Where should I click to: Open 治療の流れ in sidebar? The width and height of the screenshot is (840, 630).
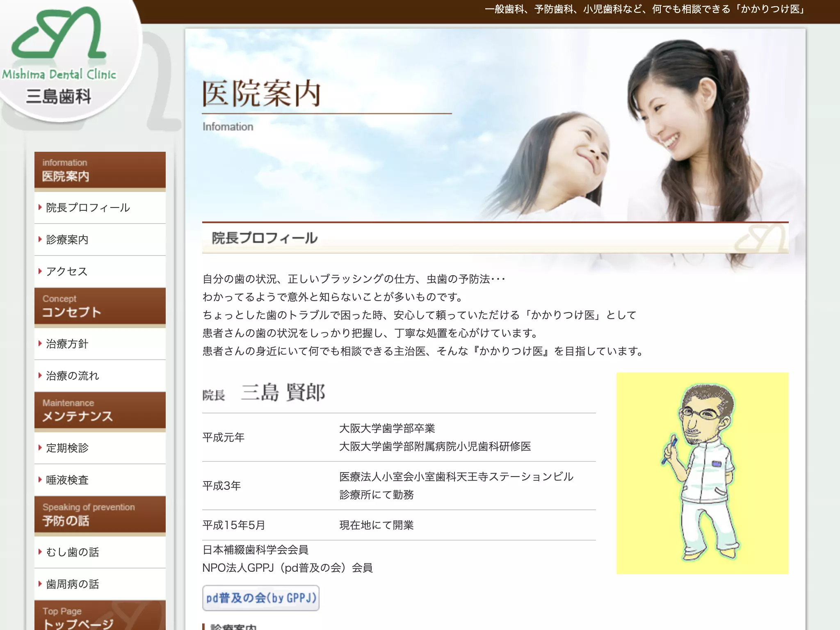[x=100, y=376]
